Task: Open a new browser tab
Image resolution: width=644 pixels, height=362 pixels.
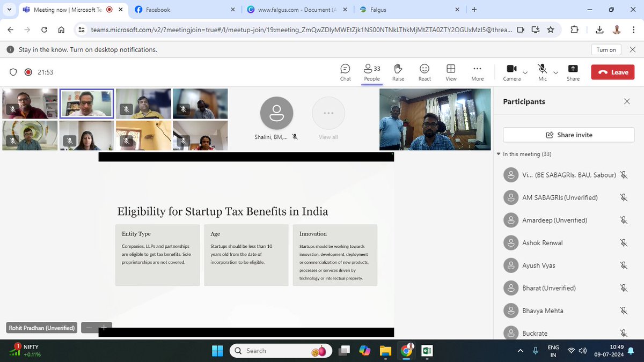Action: [x=474, y=10]
